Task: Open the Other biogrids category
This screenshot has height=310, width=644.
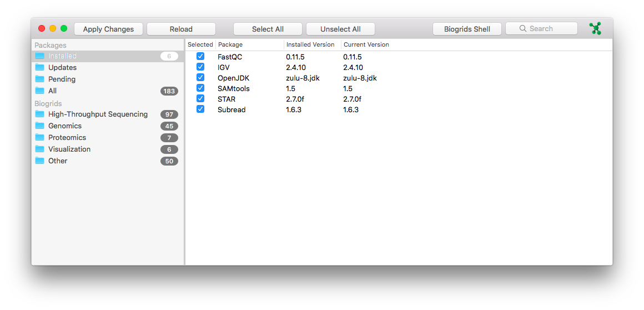Action: [x=58, y=161]
